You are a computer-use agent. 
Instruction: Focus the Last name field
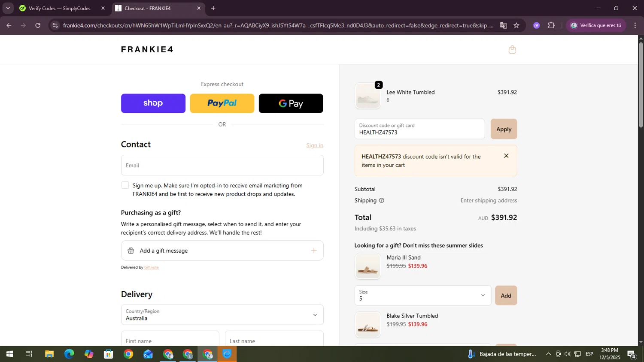pyautogui.click(x=274, y=338)
